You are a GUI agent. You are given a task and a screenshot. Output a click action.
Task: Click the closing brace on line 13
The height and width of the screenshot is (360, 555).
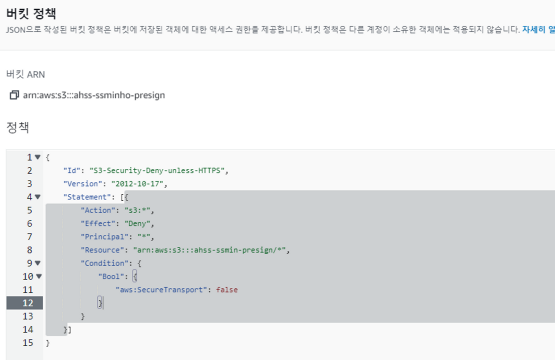(x=83, y=316)
